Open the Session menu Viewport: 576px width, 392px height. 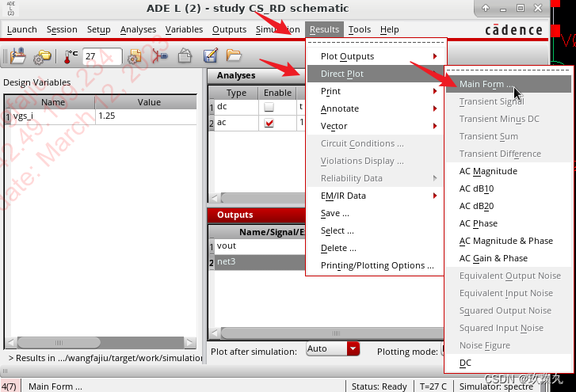[62, 29]
